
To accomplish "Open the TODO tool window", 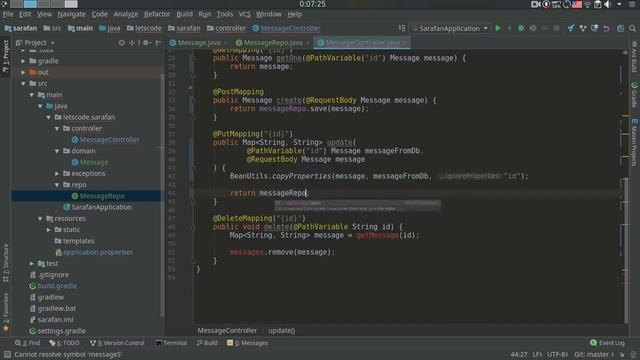I will [64, 343].
